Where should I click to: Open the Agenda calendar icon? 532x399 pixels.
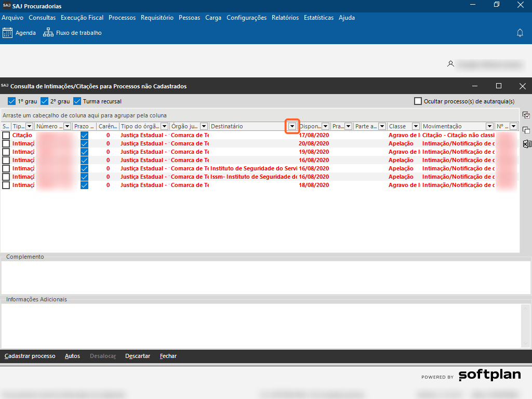coord(8,33)
